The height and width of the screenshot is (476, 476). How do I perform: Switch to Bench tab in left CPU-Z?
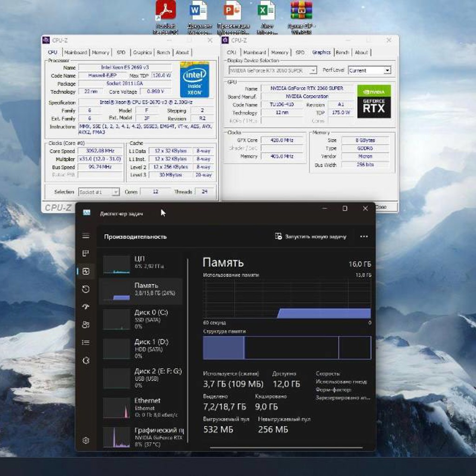(x=163, y=52)
